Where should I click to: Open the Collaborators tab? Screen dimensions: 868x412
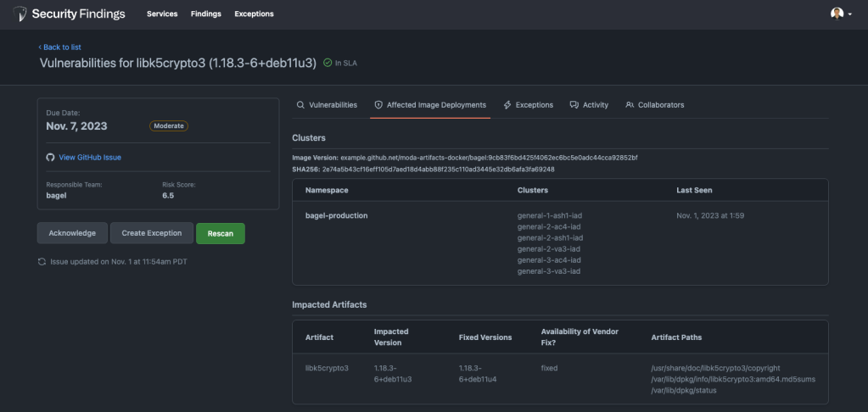coord(655,104)
